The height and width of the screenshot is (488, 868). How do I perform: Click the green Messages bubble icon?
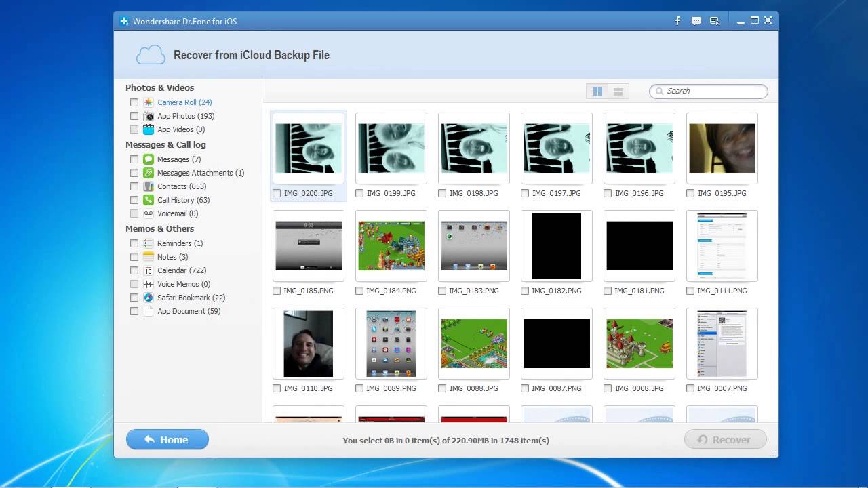tap(149, 159)
